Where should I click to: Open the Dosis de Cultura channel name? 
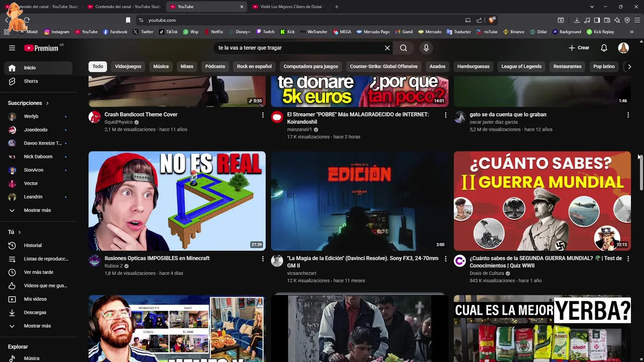[487, 274]
